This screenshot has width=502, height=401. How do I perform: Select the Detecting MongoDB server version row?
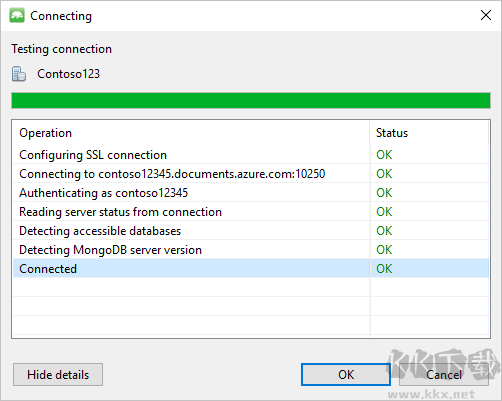click(x=251, y=250)
